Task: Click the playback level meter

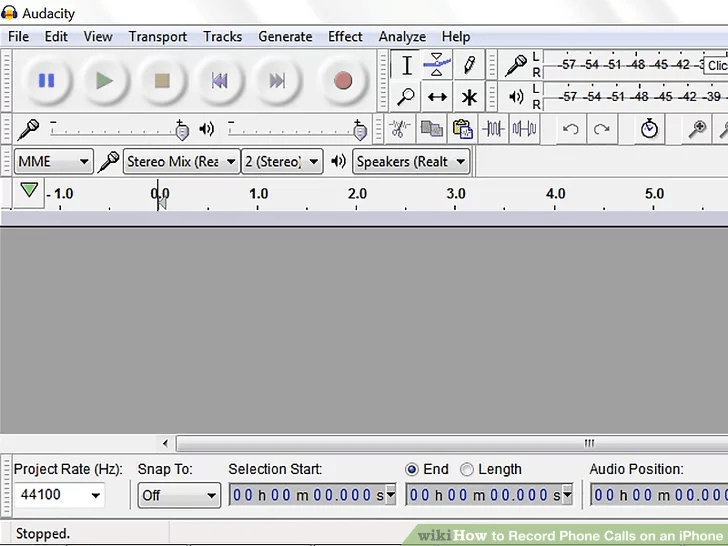Action: (x=635, y=97)
